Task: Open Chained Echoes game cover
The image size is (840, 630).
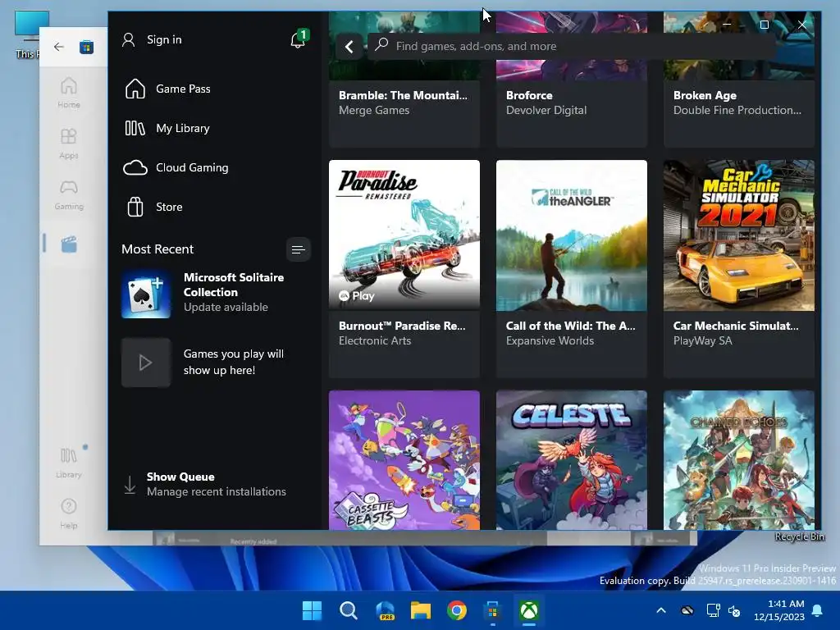Action: click(739, 460)
